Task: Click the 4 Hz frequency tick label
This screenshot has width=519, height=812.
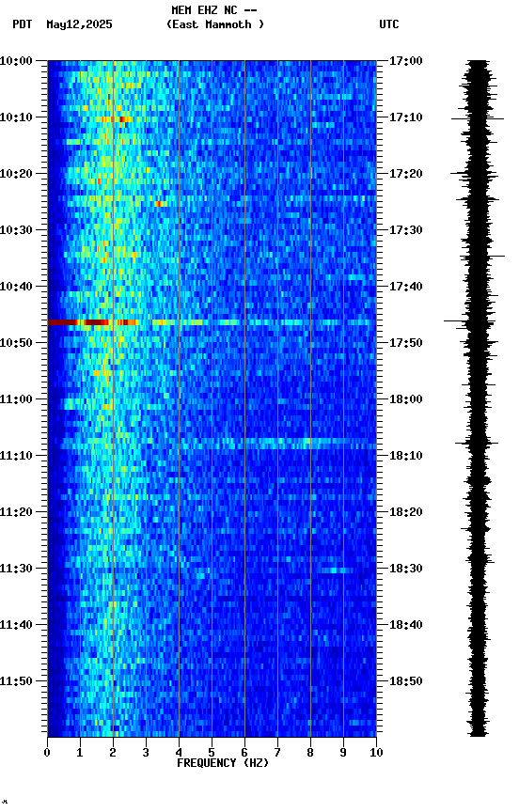Action: click(x=179, y=753)
